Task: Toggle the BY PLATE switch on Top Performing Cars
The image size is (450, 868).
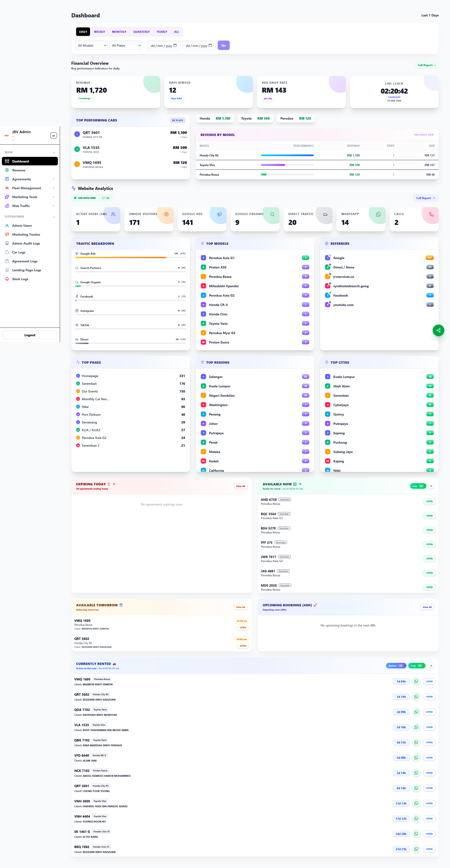Action: pos(177,120)
